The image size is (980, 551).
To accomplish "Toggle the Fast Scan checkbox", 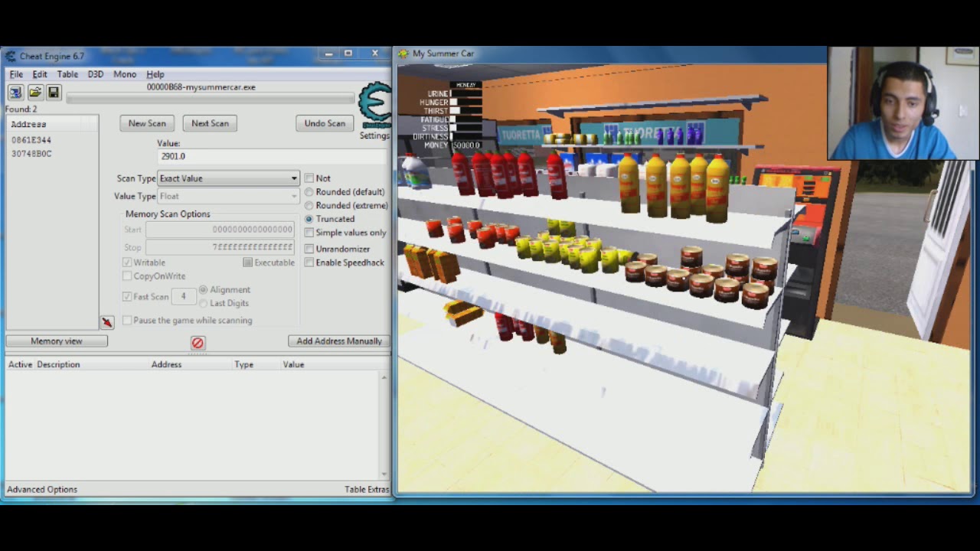I will click(x=127, y=297).
